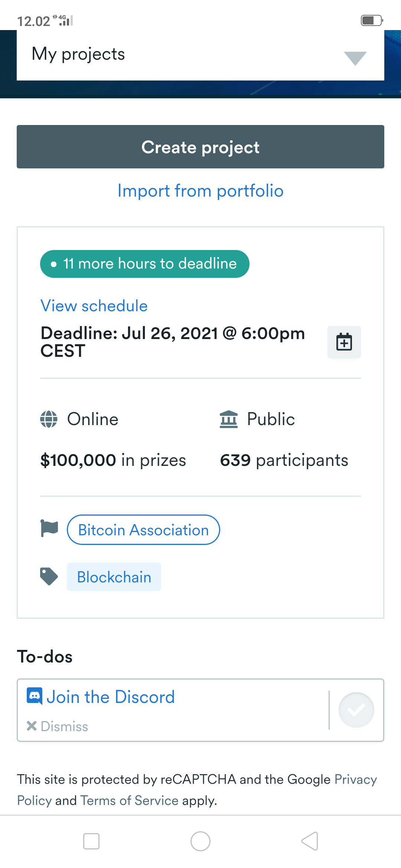Click Import from portfolio link
This screenshot has width=401, height=868.
(200, 191)
